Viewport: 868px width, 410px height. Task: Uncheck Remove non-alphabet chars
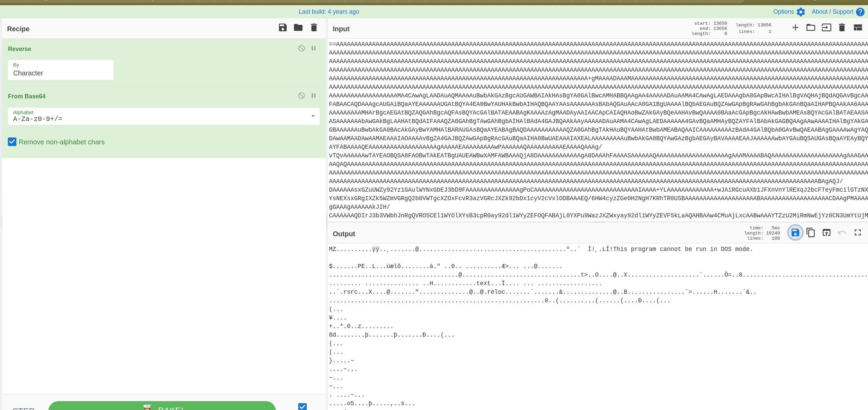[12, 142]
